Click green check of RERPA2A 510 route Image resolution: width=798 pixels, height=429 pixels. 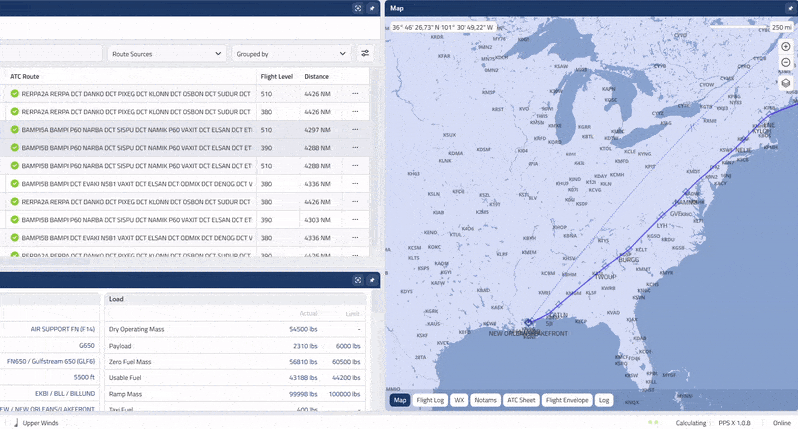(x=15, y=94)
